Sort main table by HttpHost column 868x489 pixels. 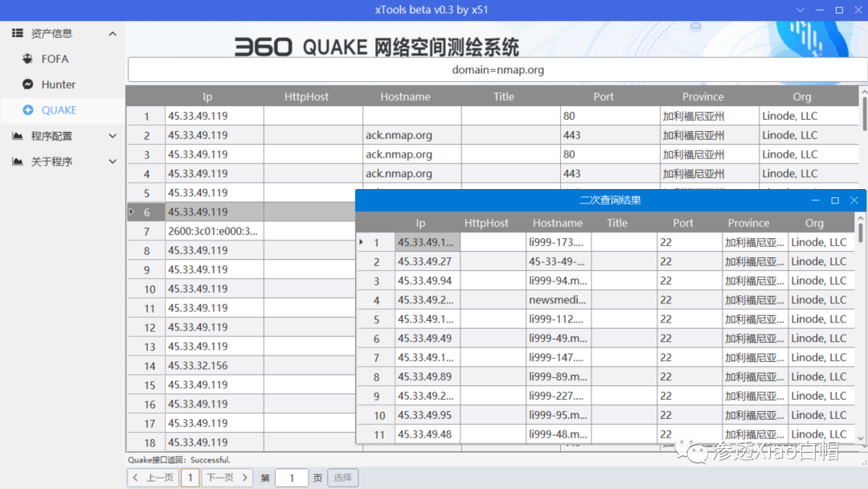click(x=307, y=97)
